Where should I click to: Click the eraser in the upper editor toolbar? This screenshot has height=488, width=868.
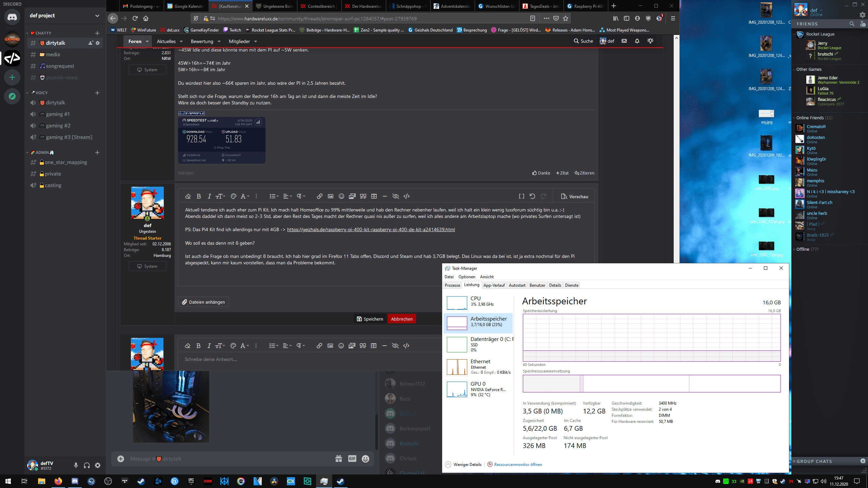188,196
